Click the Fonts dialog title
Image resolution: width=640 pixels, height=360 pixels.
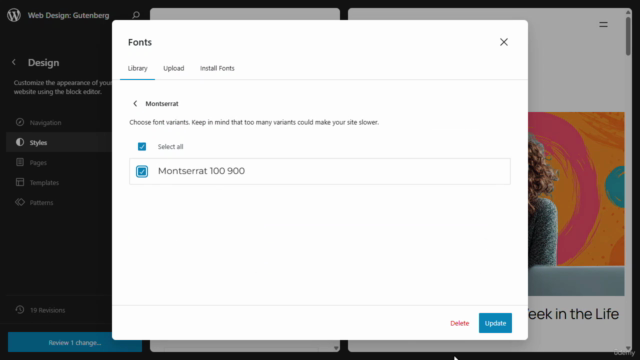(140, 42)
